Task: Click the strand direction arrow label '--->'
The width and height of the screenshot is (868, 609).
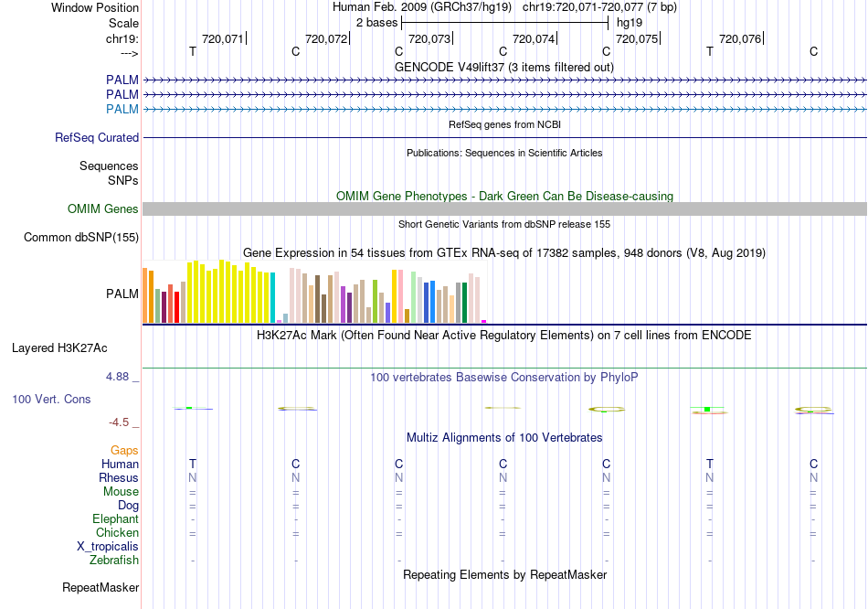Action: pyautogui.click(x=130, y=53)
